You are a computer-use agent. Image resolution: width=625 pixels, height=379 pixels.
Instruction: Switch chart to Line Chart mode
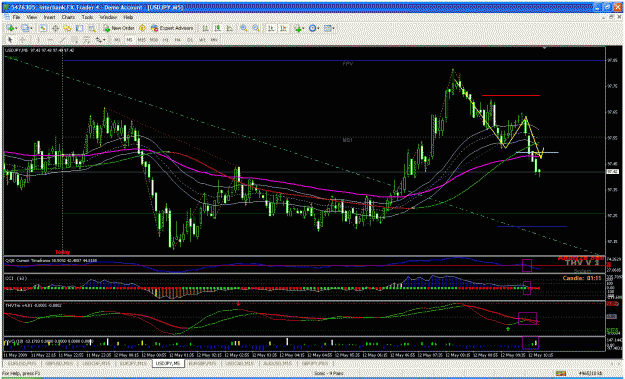click(230, 28)
